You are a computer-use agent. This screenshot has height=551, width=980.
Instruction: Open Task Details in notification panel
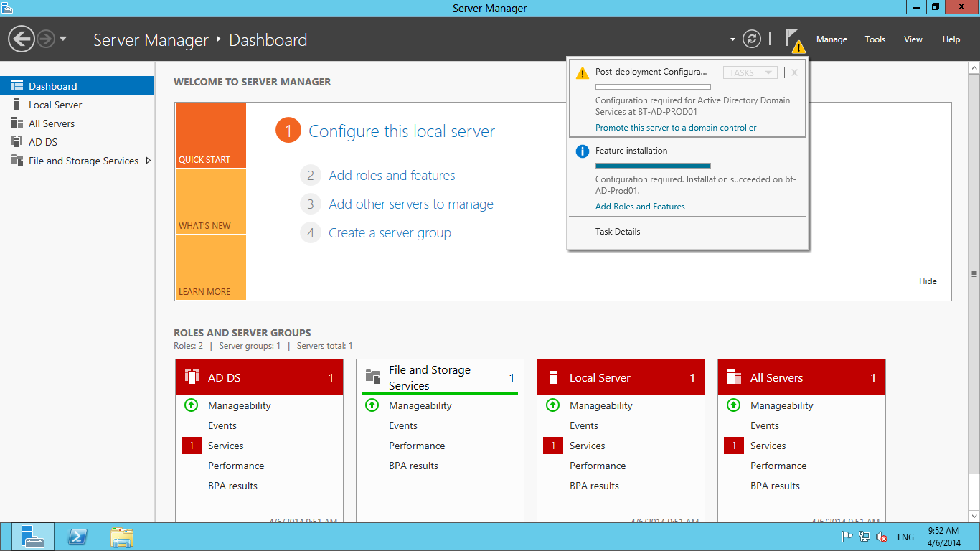pos(618,232)
